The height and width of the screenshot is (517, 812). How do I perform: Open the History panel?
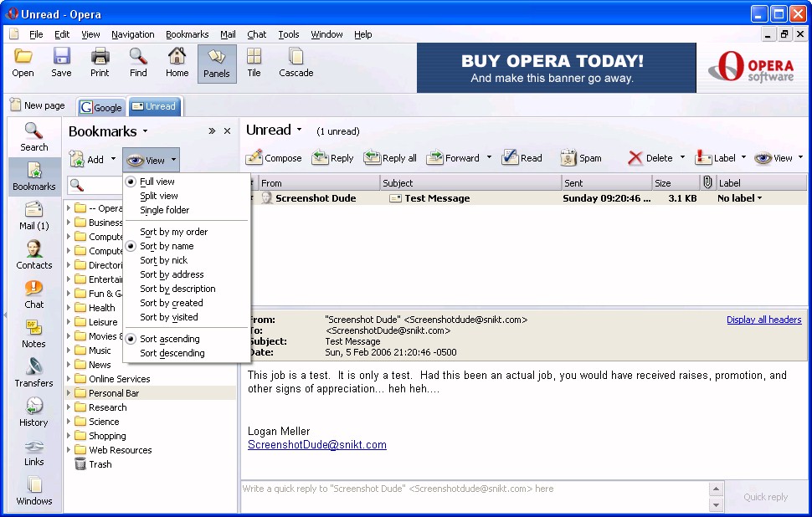[33, 411]
